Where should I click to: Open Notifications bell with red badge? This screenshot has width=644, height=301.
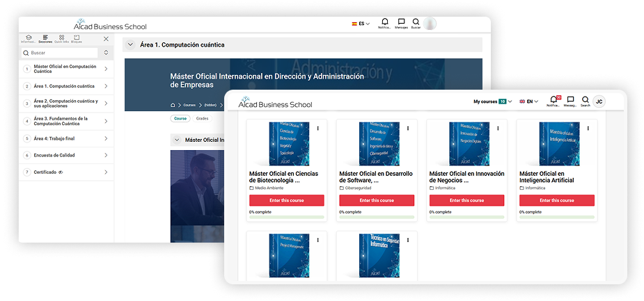tap(553, 101)
